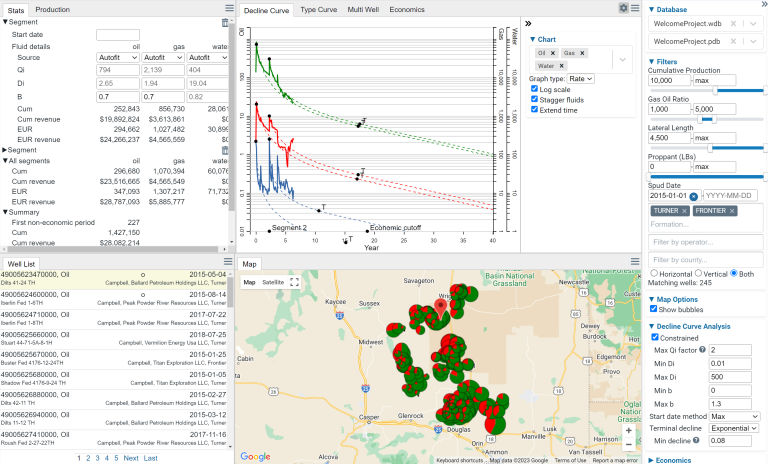
Task: Toggle the map fullscreen view
Action: tap(294, 282)
